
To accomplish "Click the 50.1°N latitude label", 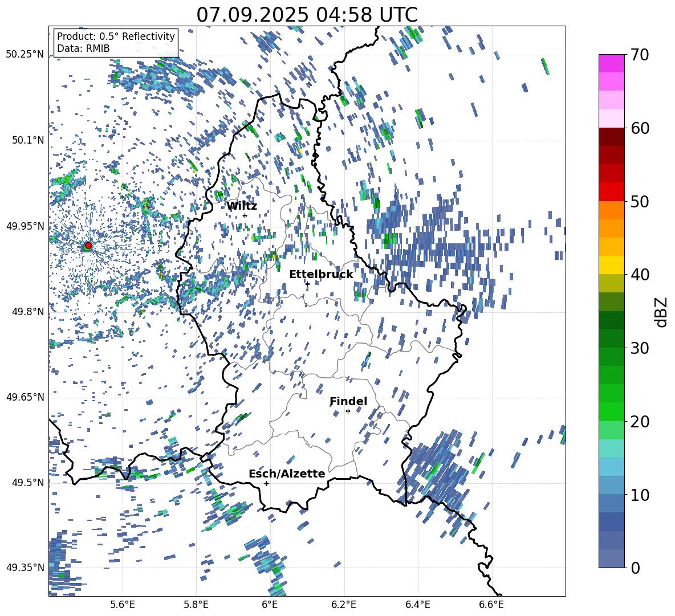I will pyautogui.click(x=27, y=140).
